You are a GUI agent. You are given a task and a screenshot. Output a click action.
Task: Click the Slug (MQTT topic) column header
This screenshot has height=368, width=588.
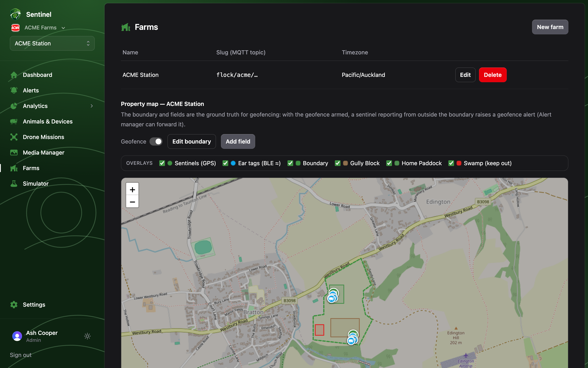[241, 53]
